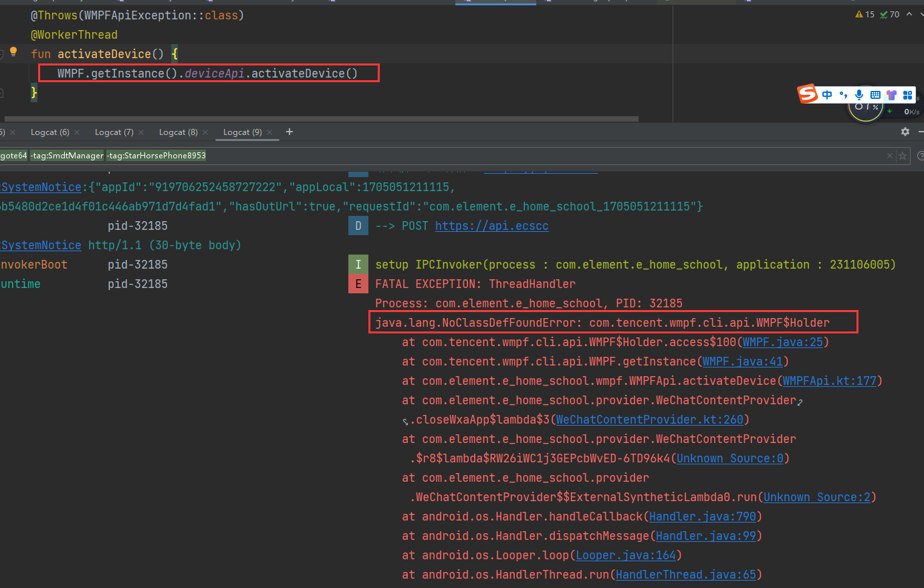Select the Logcat (9) tab
The height and width of the screenshot is (588, 924).
click(x=243, y=132)
